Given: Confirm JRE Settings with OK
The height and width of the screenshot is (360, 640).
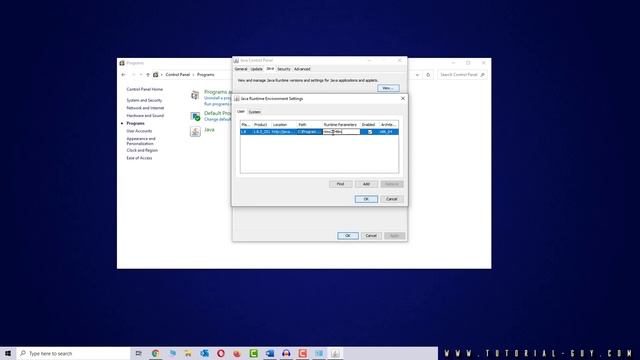Looking at the screenshot, I should click(x=366, y=199).
